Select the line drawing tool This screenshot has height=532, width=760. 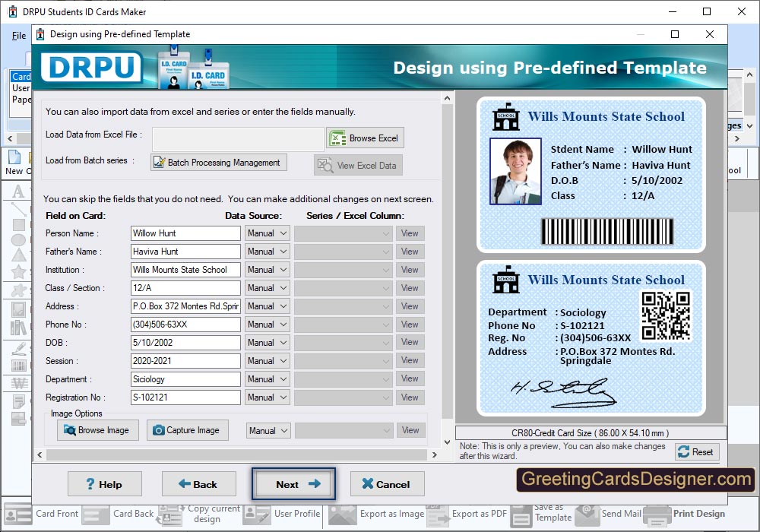(18, 209)
